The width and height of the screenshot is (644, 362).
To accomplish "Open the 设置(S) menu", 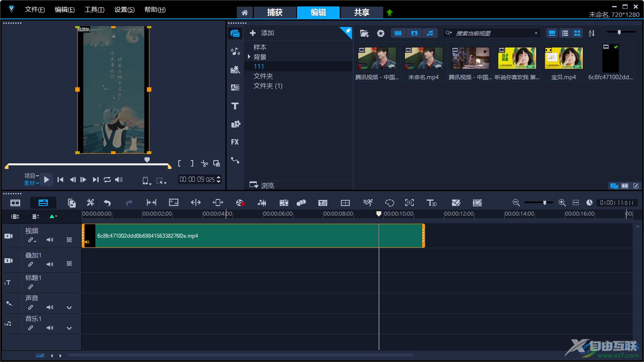I will click(124, 9).
